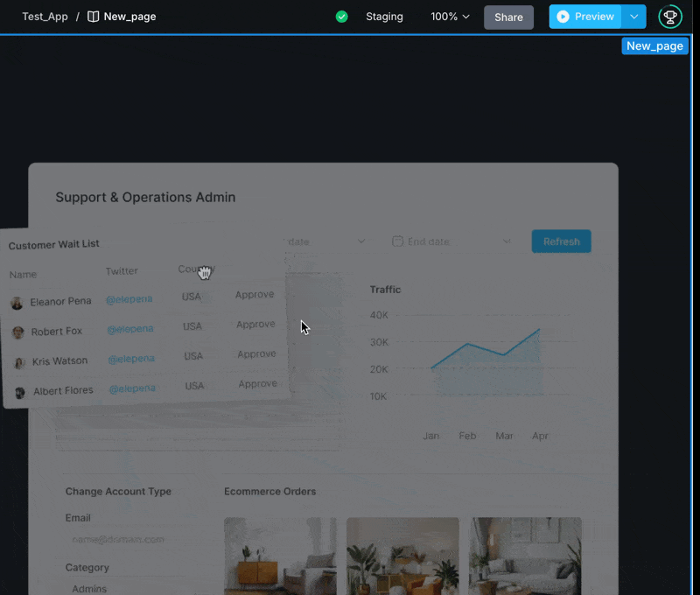Open the Preview options dropdown arrow
700x595 pixels.
click(634, 17)
